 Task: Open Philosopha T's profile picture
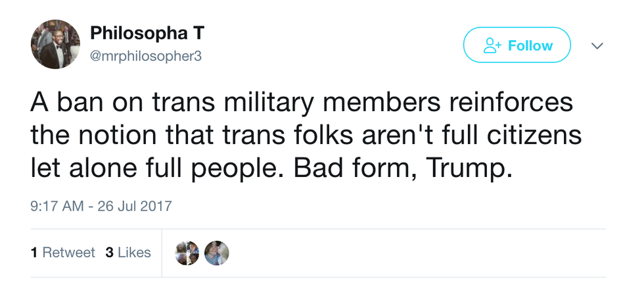[x=51, y=44]
